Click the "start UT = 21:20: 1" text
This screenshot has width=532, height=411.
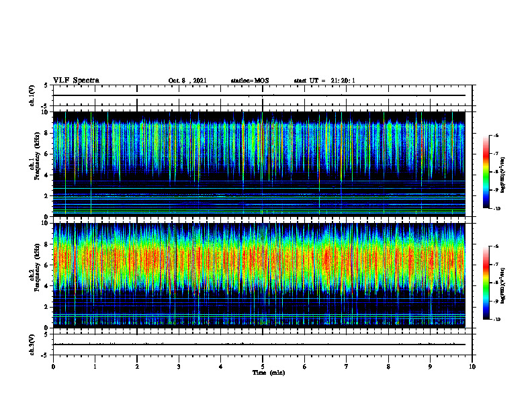click(324, 81)
